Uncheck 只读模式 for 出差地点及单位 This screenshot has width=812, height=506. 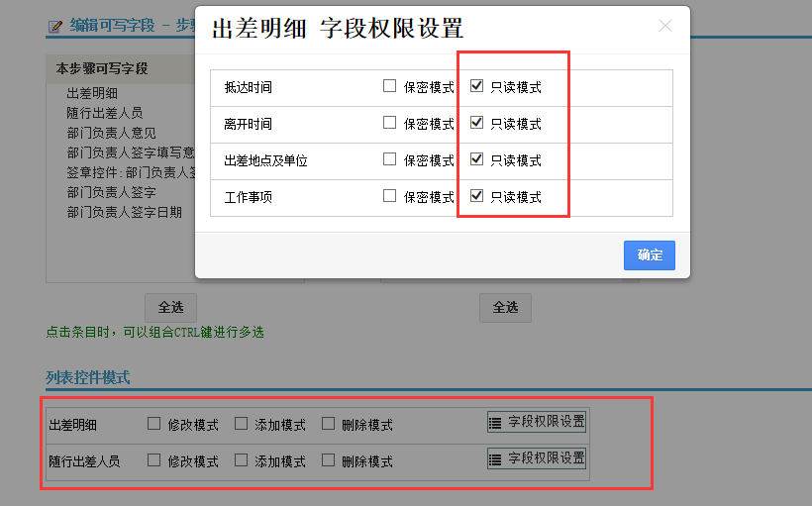(x=476, y=159)
